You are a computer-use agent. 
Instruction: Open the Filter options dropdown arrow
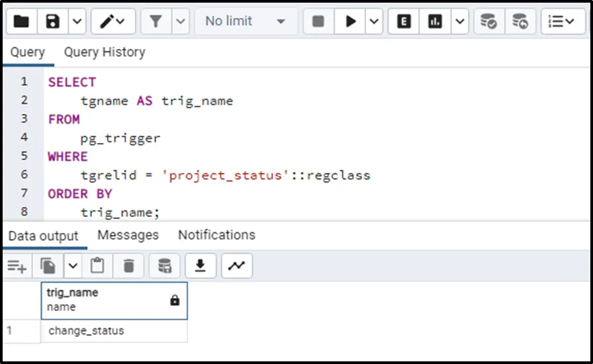point(181,22)
